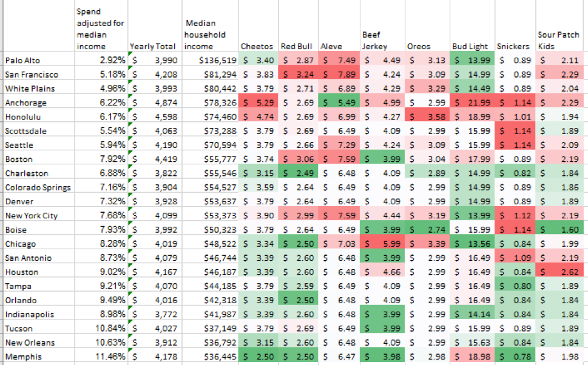Select the Palo Alto city cell

(x=39, y=60)
